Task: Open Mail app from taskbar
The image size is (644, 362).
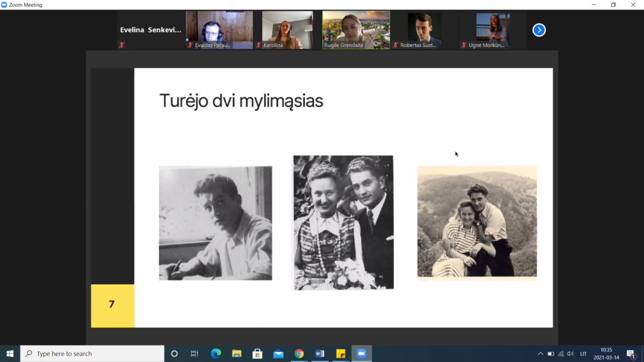Action: tap(278, 354)
